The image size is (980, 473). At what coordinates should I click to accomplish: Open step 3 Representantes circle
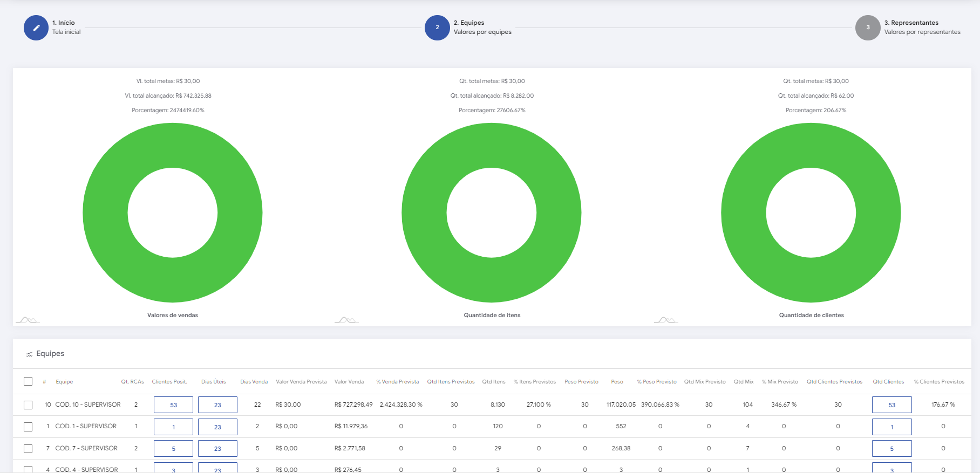868,28
